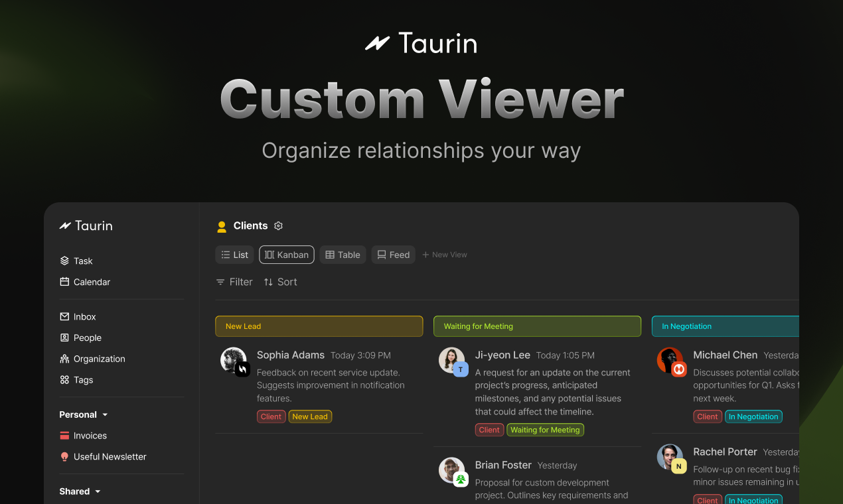This screenshot has height=504, width=843.
Task: Open the Inbox envelope icon
Action: coord(64,317)
